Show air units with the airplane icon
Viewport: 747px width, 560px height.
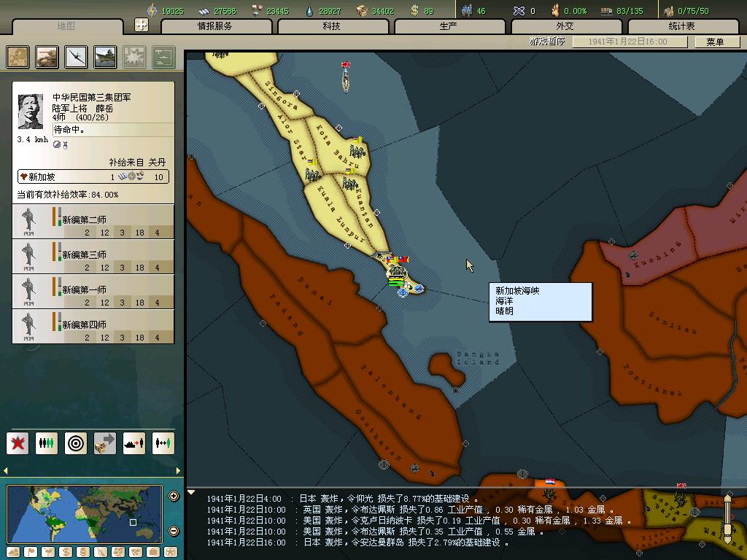point(76,57)
